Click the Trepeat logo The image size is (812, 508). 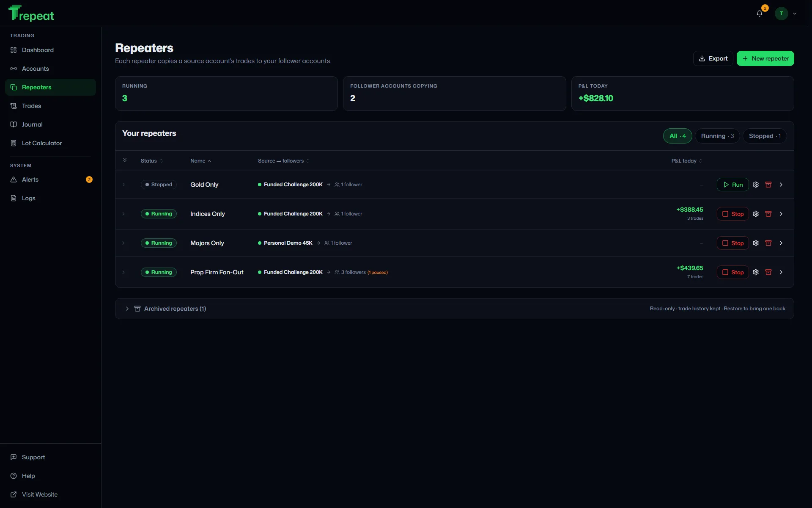(x=31, y=14)
